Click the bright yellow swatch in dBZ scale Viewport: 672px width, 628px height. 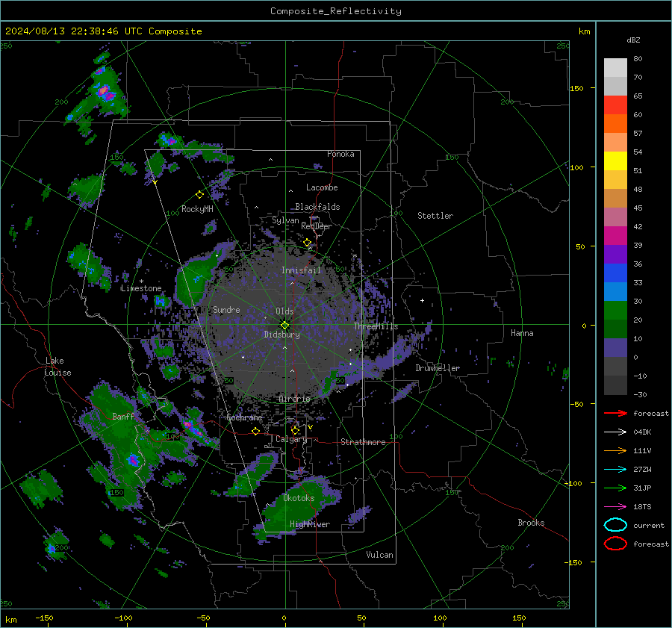[x=615, y=161]
